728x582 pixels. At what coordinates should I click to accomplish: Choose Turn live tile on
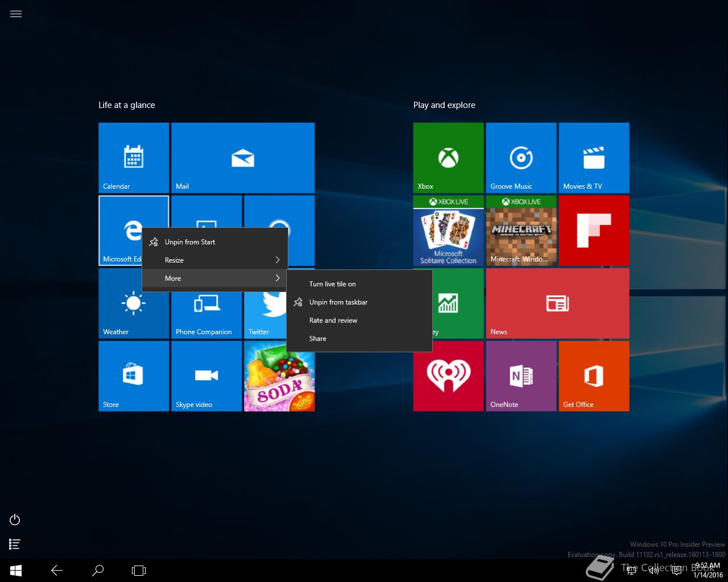[x=359, y=284]
